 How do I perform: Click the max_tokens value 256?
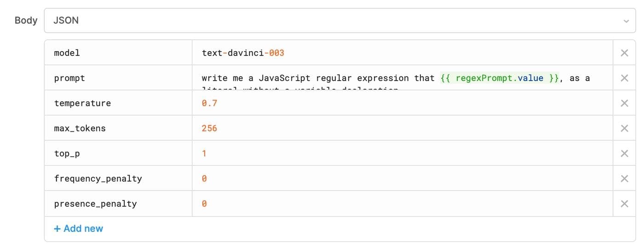pyautogui.click(x=209, y=129)
